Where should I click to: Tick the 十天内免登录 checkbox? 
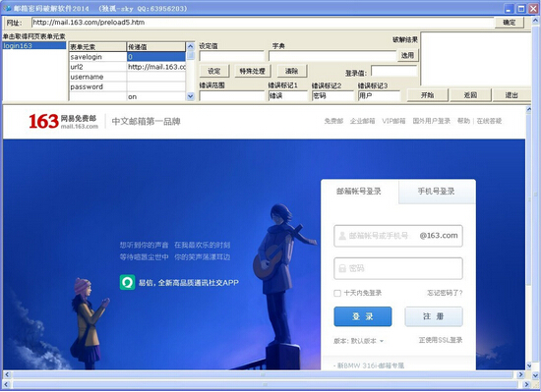pyautogui.click(x=337, y=293)
